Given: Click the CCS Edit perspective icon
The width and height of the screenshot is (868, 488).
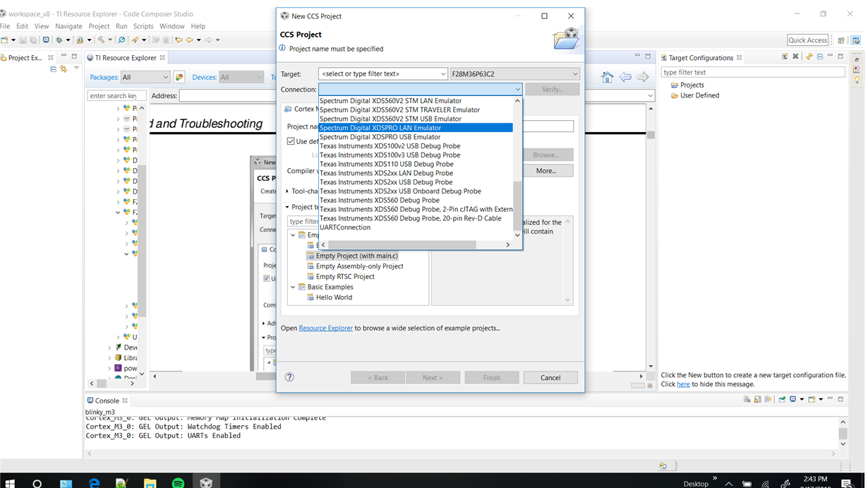Looking at the screenshot, I should (x=856, y=40).
